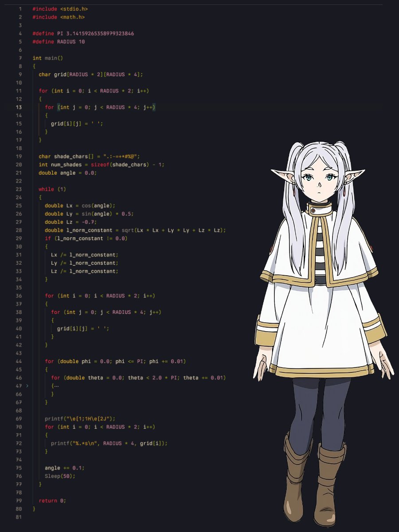This screenshot has width=399, height=532.
Task: Expand the folded block arrow at line 47
Action: [27, 386]
